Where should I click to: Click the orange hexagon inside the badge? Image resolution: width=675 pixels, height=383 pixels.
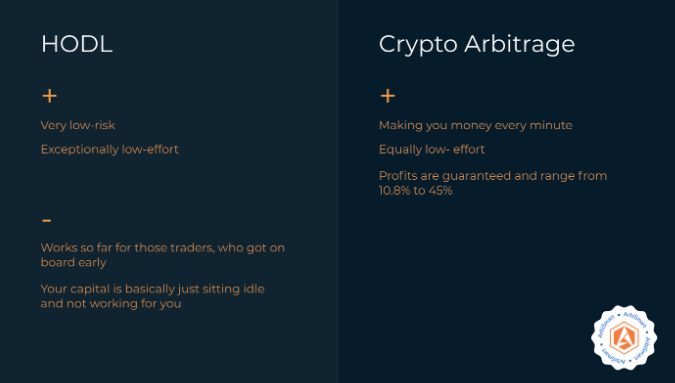(x=624, y=337)
